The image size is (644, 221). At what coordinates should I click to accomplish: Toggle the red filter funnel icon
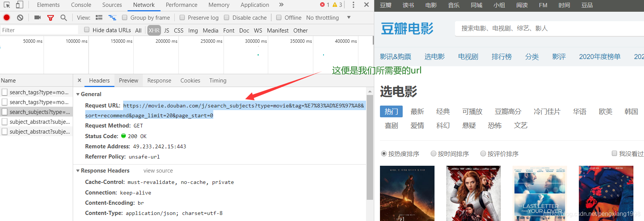(x=50, y=18)
